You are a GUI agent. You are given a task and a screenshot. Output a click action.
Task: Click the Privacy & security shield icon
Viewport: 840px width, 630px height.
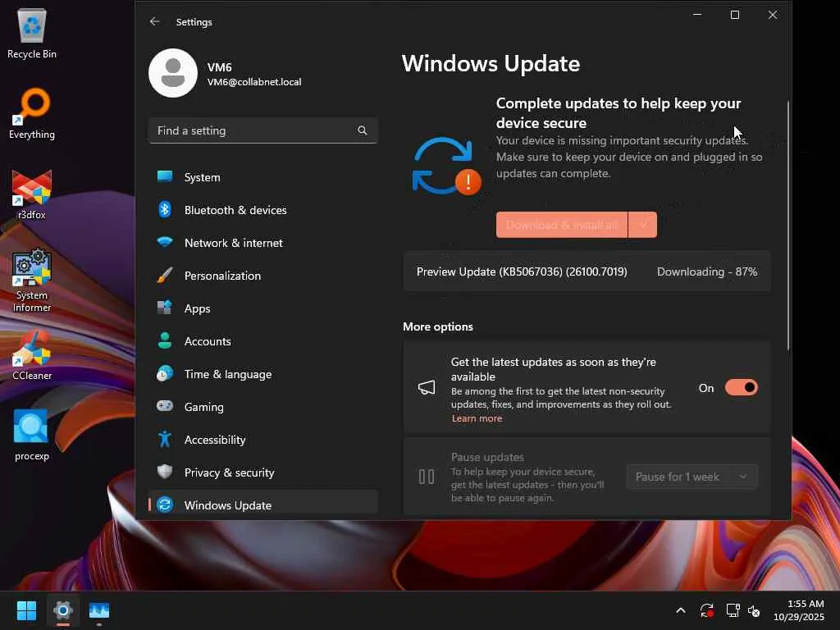point(164,472)
